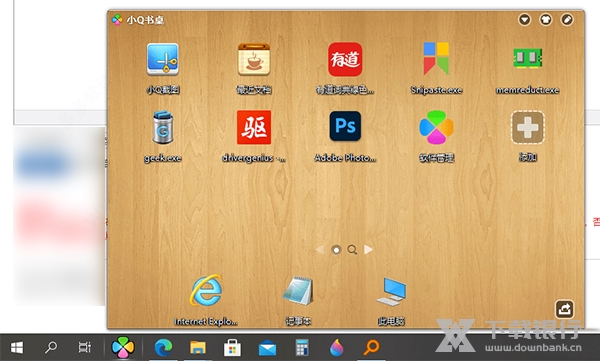
Task: Click the 添加 add shortcut tile
Action: tap(528, 127)
